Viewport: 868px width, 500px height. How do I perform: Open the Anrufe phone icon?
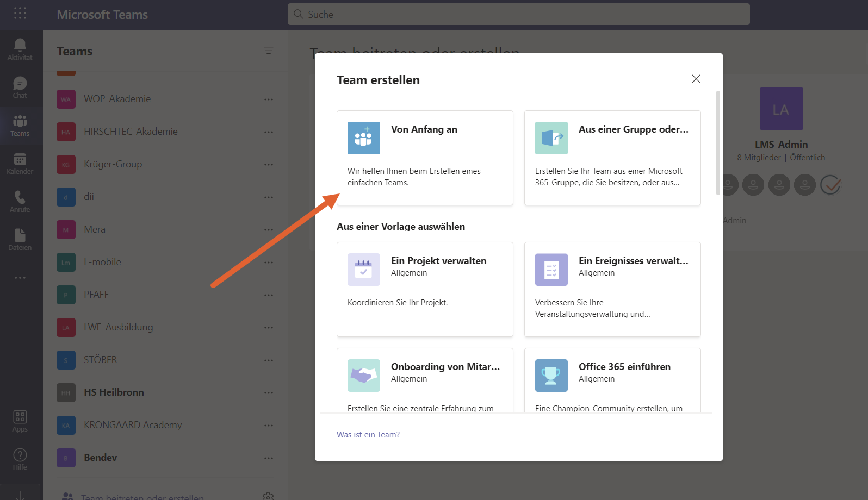[x=20, y=201]
